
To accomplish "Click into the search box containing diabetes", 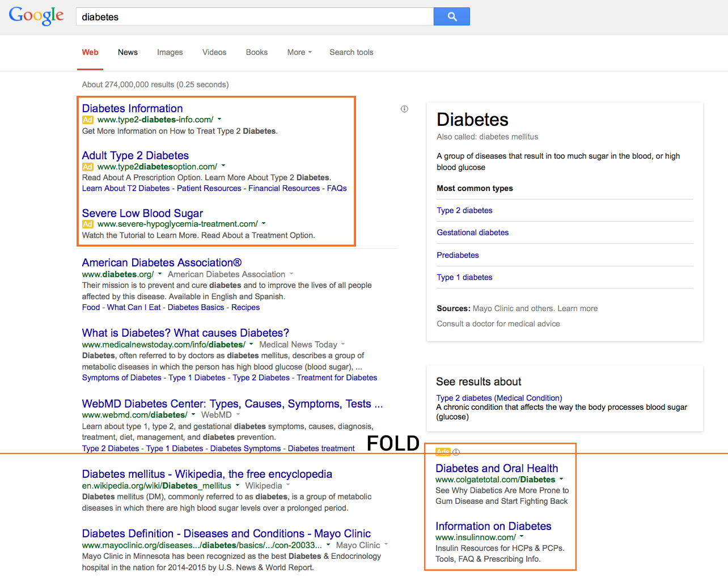I will click(x=255, y=17).
